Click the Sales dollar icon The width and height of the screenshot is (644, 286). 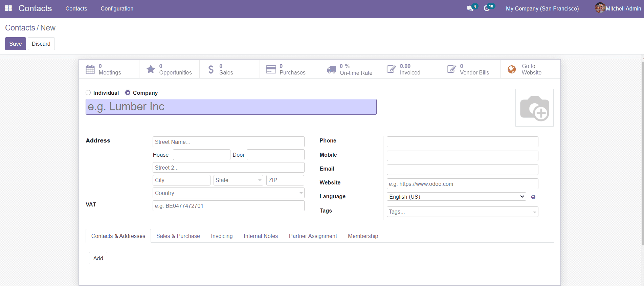coord(211,69)
